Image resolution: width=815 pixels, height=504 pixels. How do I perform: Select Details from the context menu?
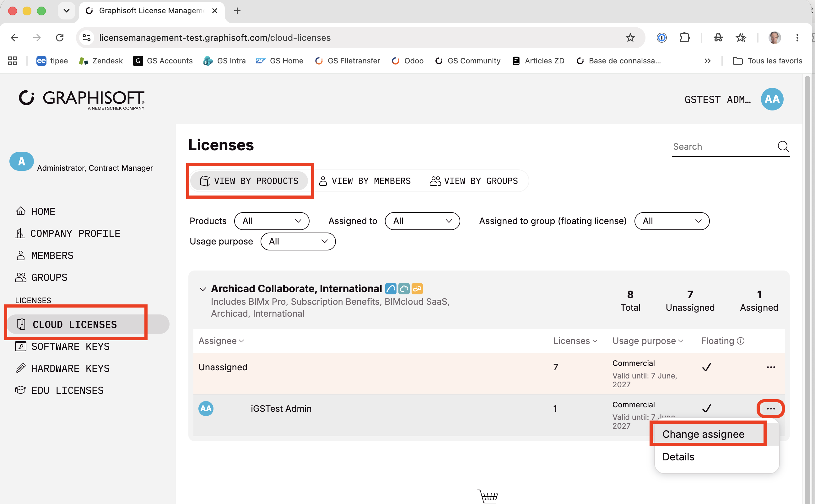pos(678,457)
